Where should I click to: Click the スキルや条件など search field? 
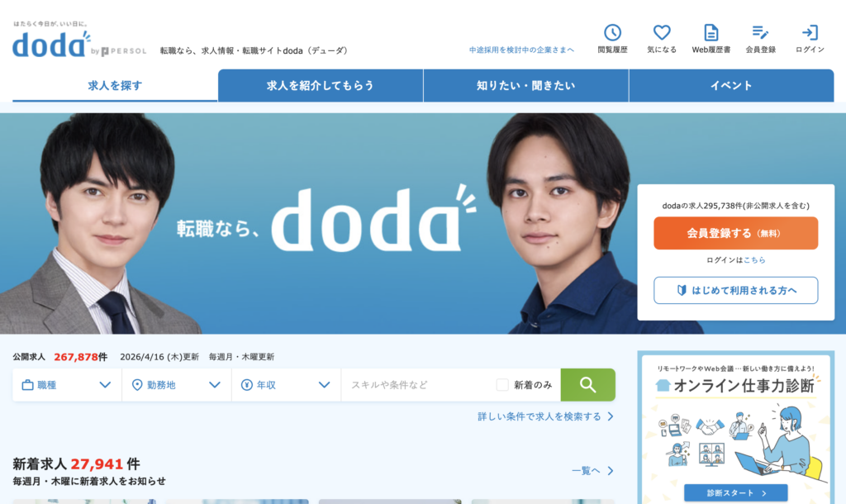pyautogui.click(x=418, y=385)
